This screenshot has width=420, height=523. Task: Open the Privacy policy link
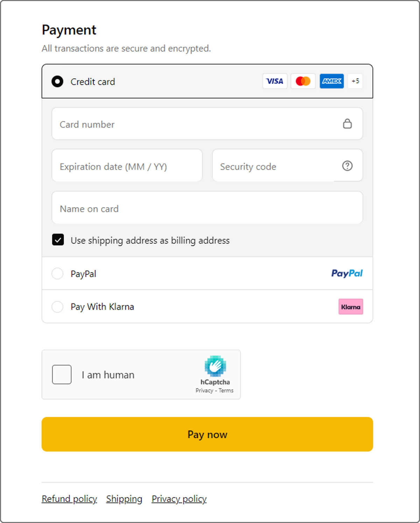point(179,499)
